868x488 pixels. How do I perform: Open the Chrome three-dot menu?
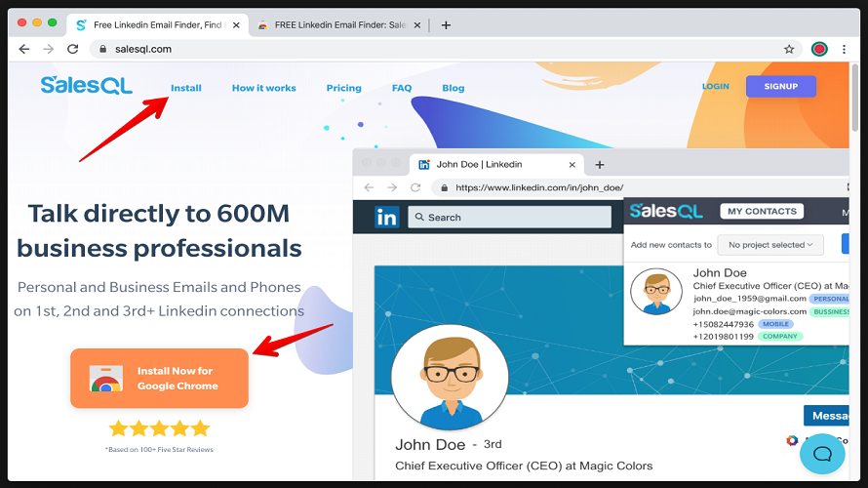pyautogui.click(x=844, y=49)
